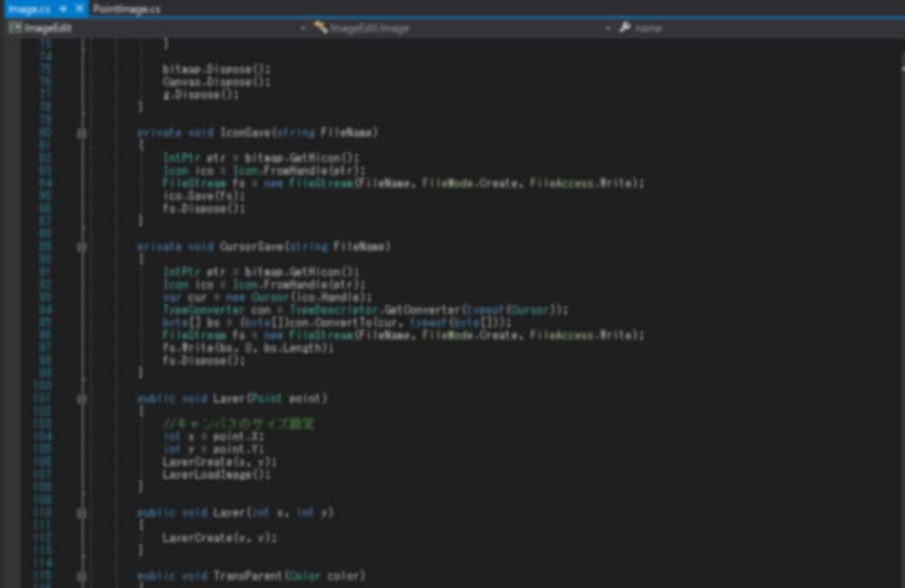
Task: Click the line "bitmap.Dispose();"
Action: [x=216, y=70]
